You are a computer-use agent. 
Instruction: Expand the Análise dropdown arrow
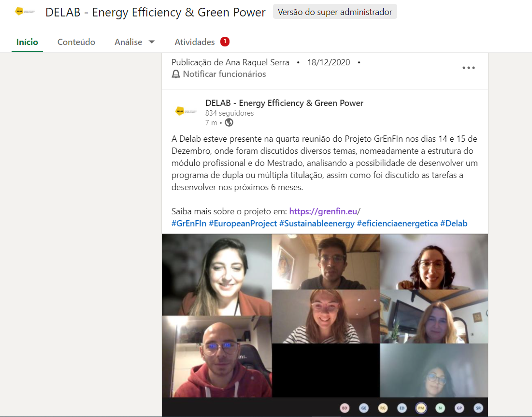[x=152, y=42]
